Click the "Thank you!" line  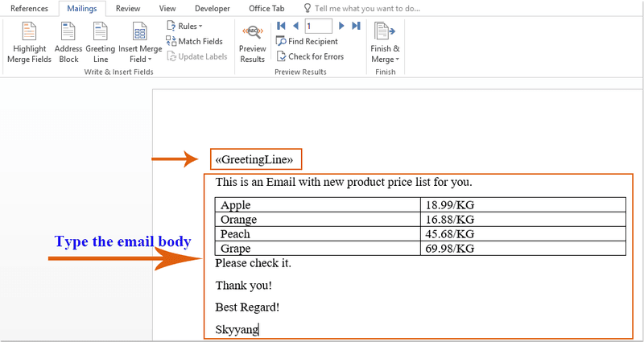point(244,285)
